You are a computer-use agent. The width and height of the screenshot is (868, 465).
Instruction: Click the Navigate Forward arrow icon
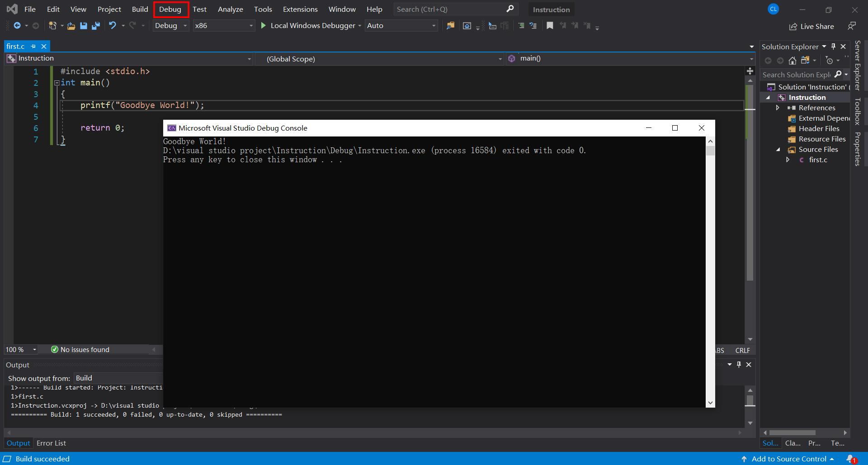36,26
